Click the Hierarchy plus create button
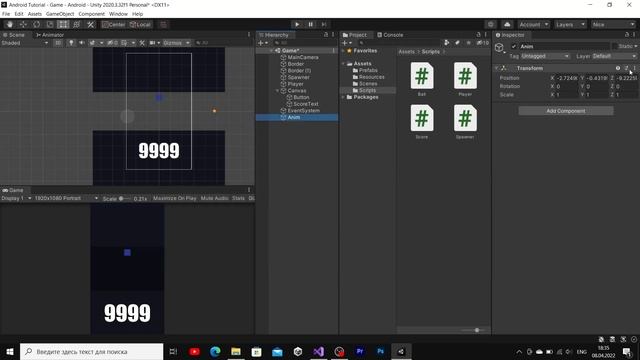The height and width of the screenshot is (360, 640). [x=262, y=43]
